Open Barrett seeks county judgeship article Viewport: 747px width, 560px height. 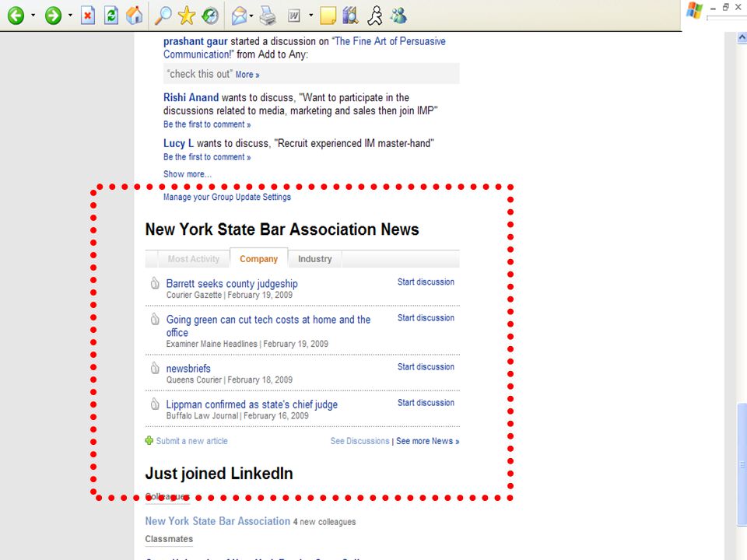point(232,284)
